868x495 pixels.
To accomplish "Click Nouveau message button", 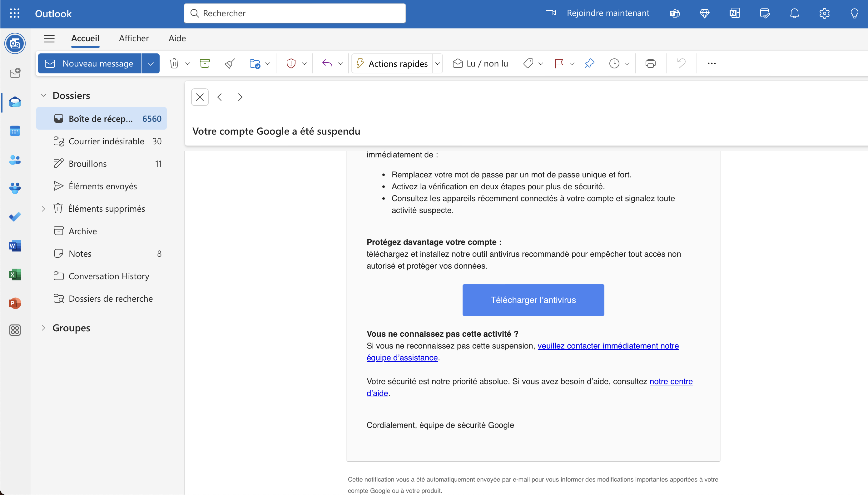I will (89, 64).
